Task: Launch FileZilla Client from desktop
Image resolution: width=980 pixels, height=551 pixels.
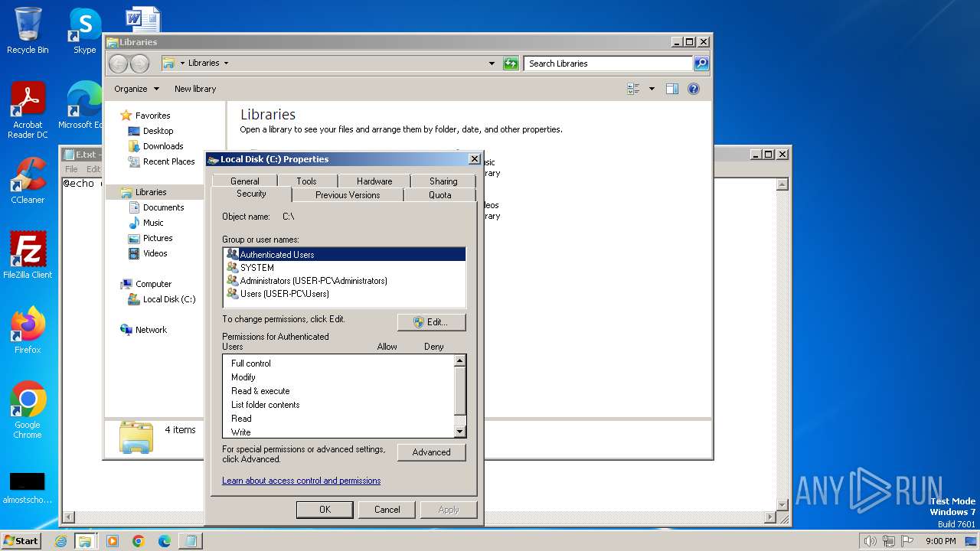Action: click(x=28, y=255)
